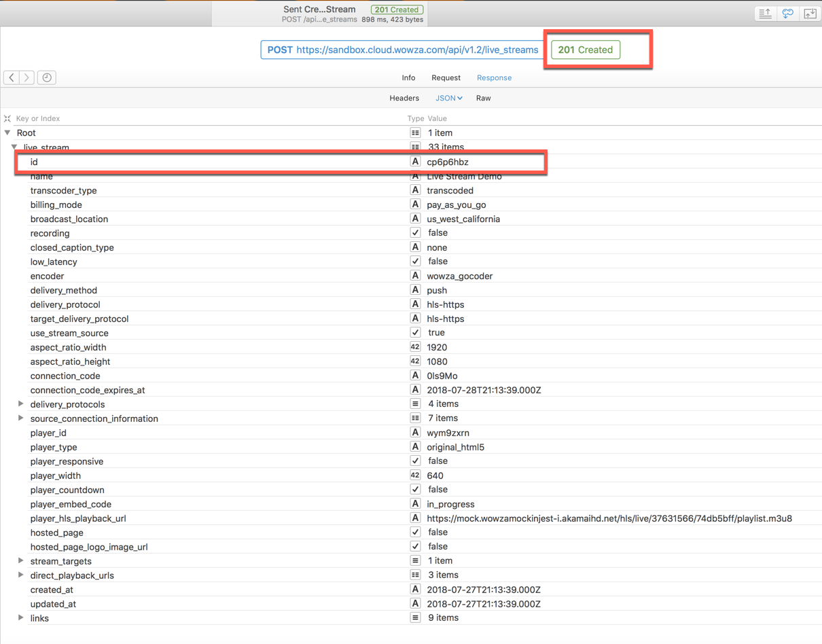The height and width of the screenshot is (644, 822).
Task: Open the request history clock icon
Action: 47,77
